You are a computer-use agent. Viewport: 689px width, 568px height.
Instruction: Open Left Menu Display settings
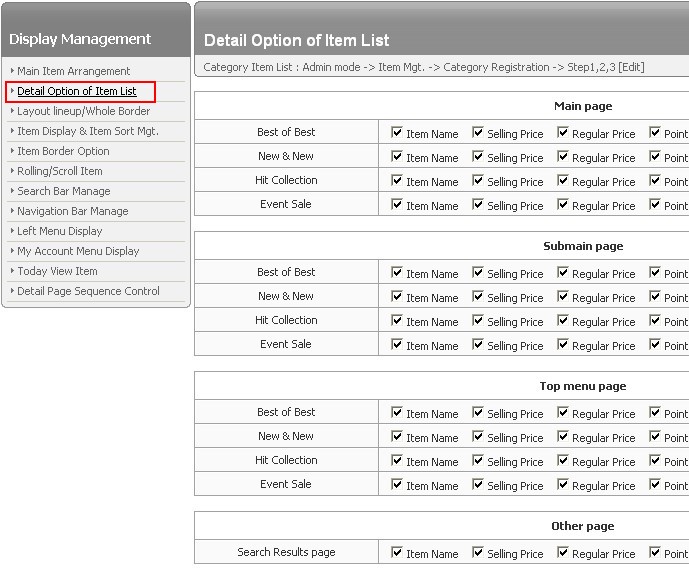[x=59, y=231]
